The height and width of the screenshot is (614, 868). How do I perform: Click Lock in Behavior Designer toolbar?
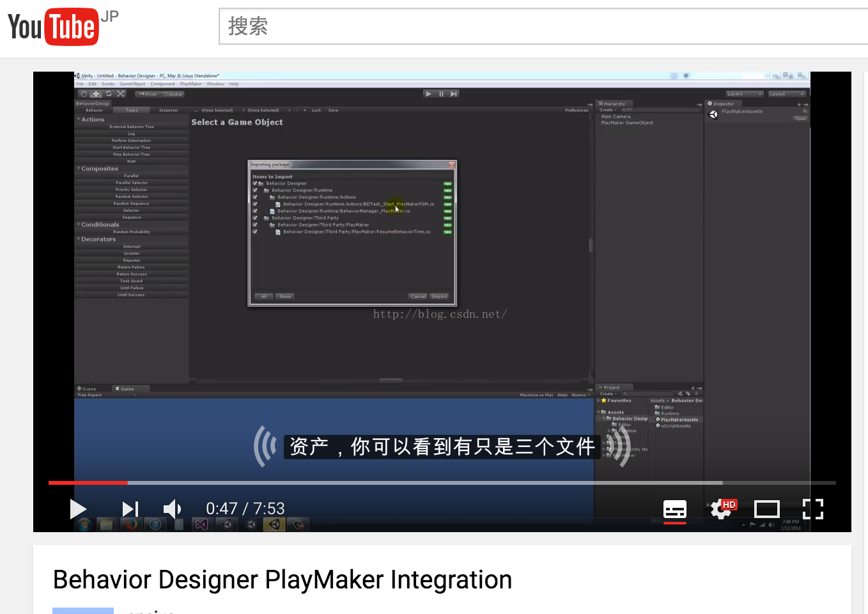[x=316, y=110]
